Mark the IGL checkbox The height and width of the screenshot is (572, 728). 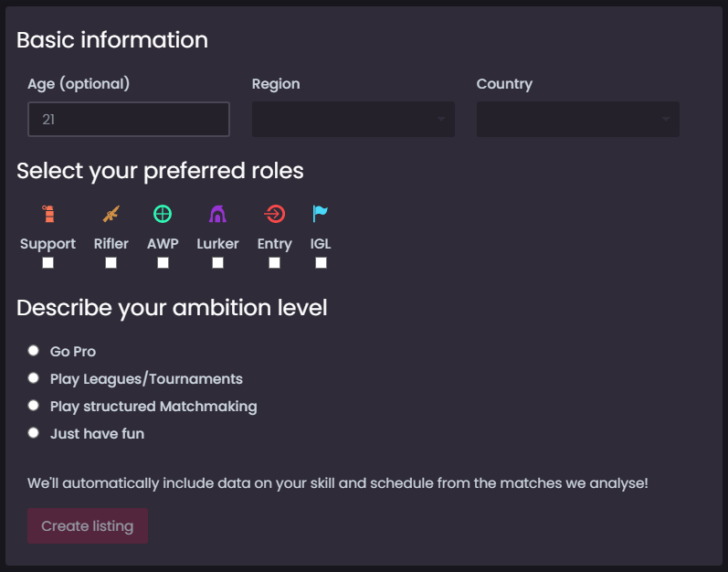[x=321, y=263]
